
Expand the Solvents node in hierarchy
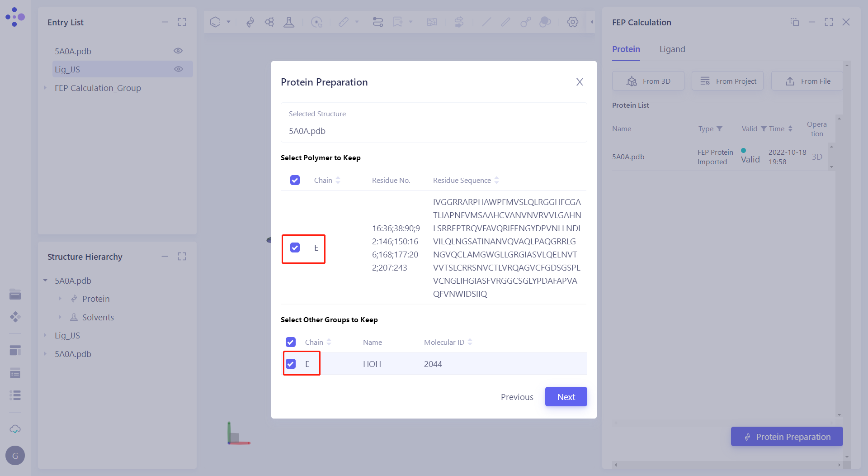point(60,317)
